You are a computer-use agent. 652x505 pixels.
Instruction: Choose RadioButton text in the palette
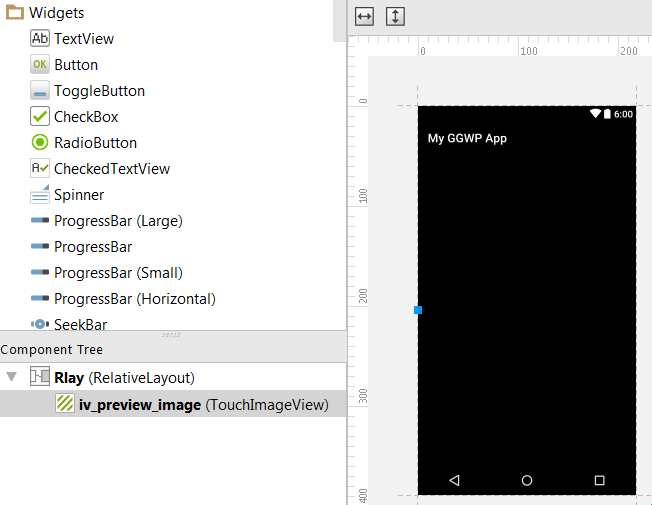pos(96,143)
